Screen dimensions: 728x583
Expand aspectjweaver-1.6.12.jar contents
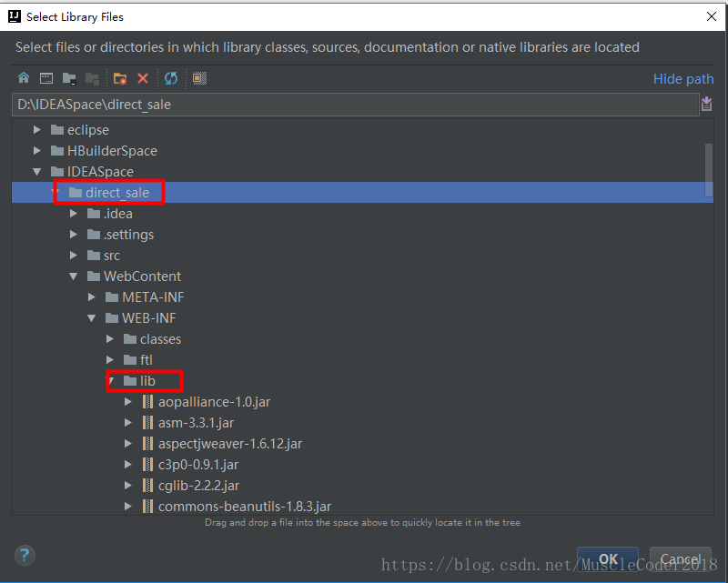[128, 443]
